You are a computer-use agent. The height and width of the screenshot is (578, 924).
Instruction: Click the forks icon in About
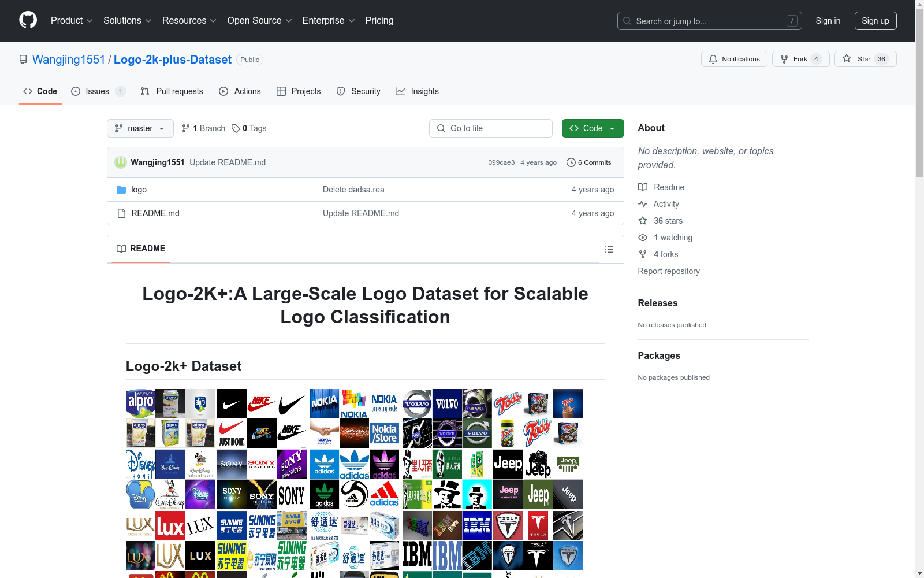[643, 254]
